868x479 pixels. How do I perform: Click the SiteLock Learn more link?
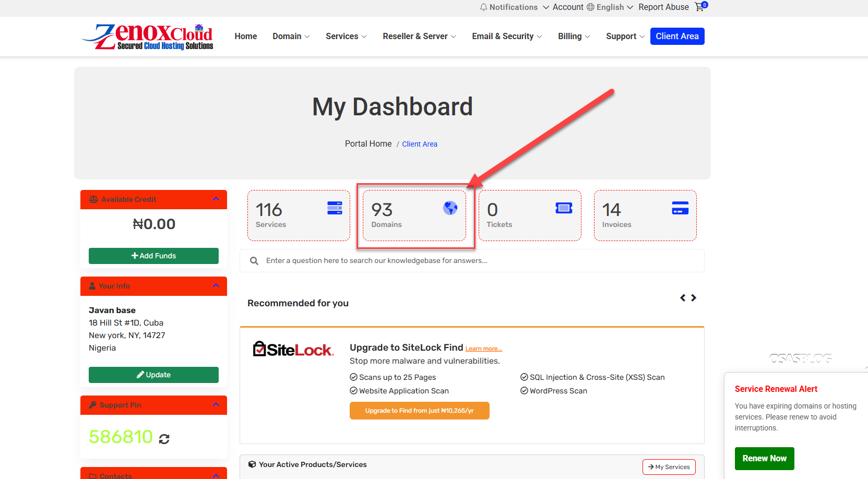tap(483, 349)
